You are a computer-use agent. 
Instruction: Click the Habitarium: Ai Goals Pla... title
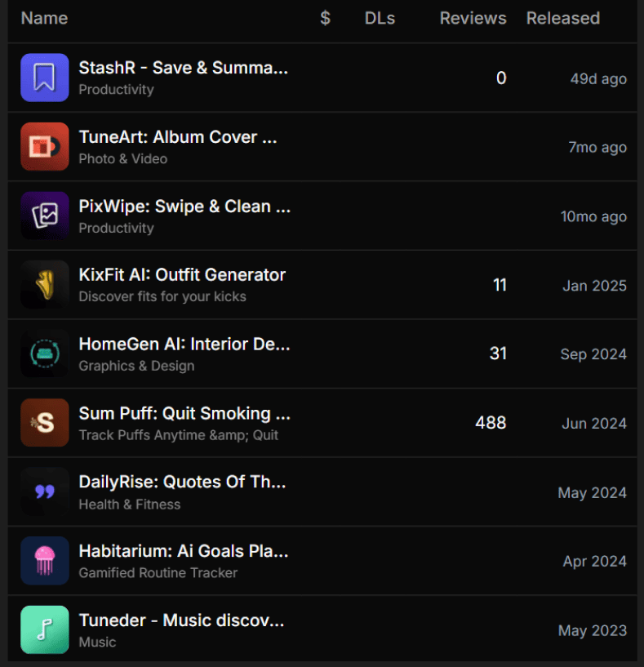(x=183, y=551)
